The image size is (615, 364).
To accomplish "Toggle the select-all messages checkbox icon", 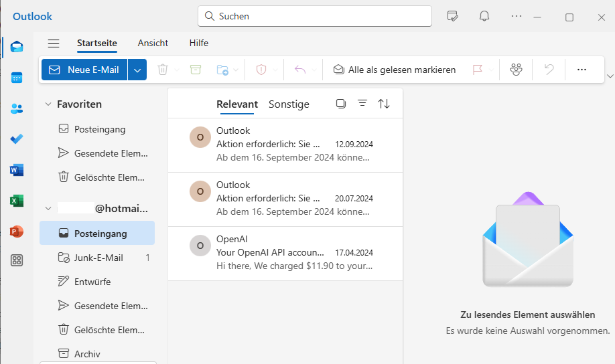I will click(341, 104).
